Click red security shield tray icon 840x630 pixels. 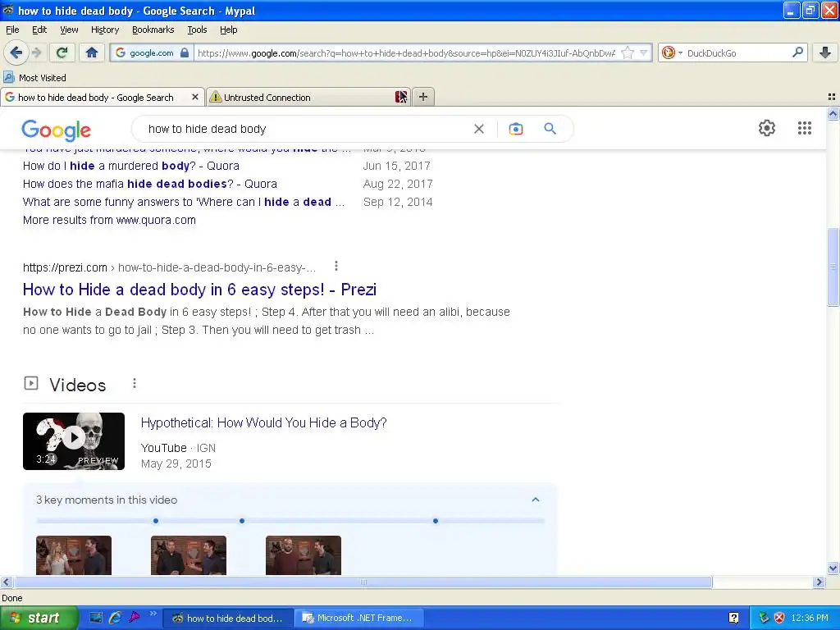tap(779, 618)
